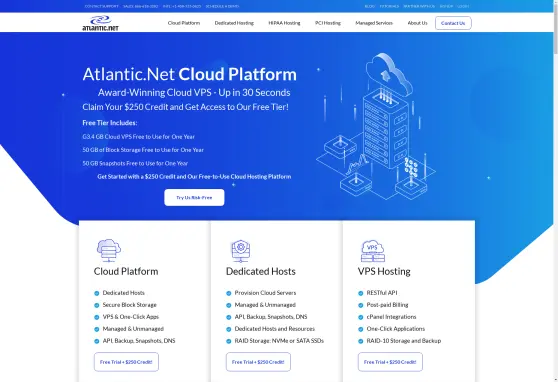Click 'Free Tier Includes:' text

(110, 123)
